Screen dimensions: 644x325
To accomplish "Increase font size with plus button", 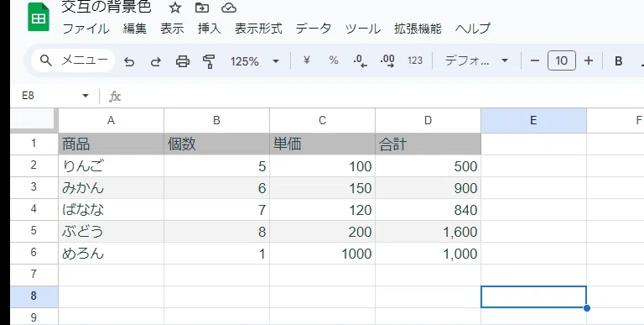I will coord(589,61).
